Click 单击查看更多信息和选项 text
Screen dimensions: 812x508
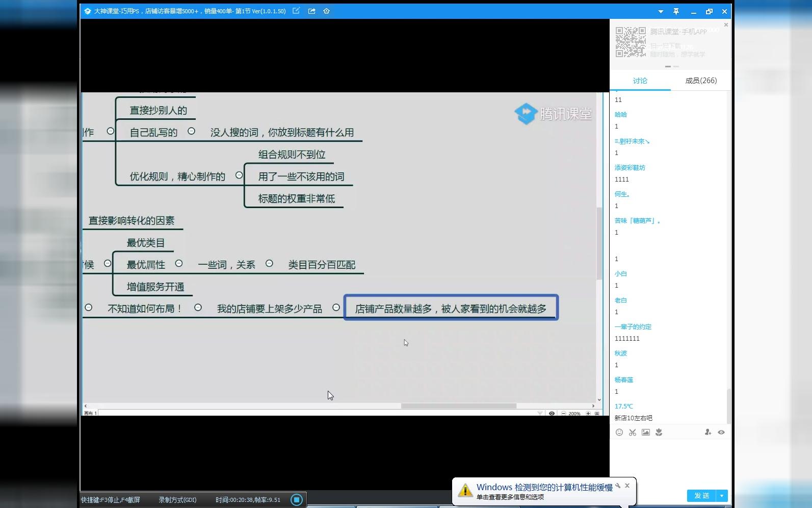510,497
